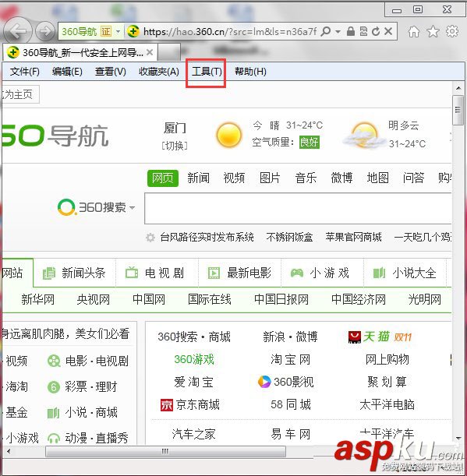
Task: Click the vertical scrollbar thumb
Action: pos(458,110)
